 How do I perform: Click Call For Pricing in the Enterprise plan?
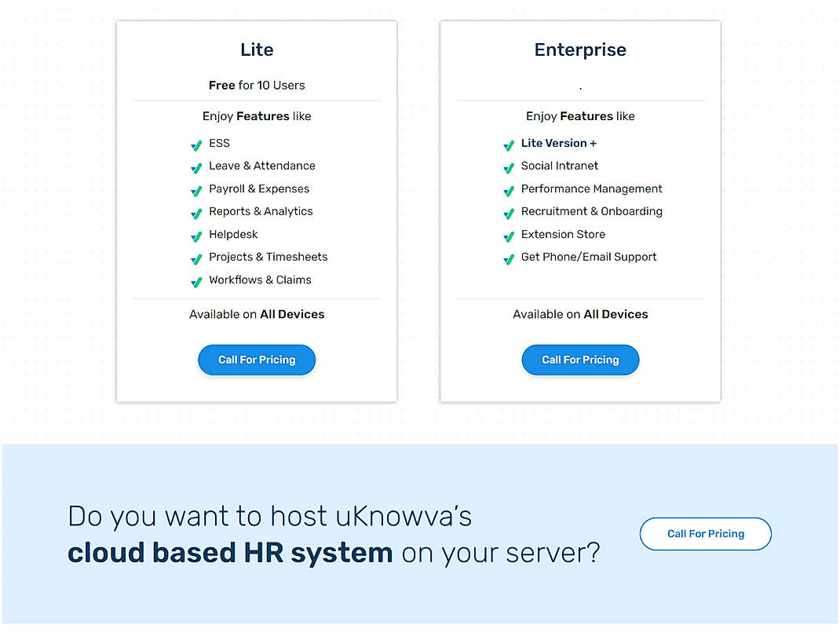pos(580,360)
